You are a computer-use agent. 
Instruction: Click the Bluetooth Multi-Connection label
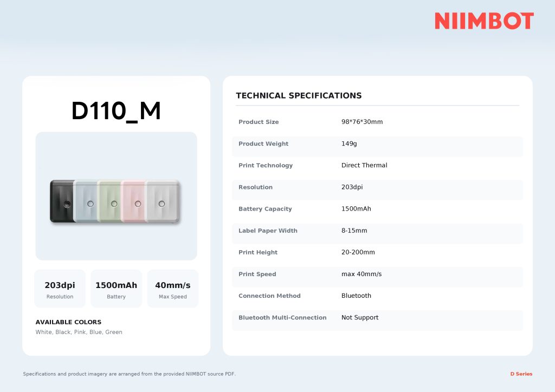[x=282, y=318]
